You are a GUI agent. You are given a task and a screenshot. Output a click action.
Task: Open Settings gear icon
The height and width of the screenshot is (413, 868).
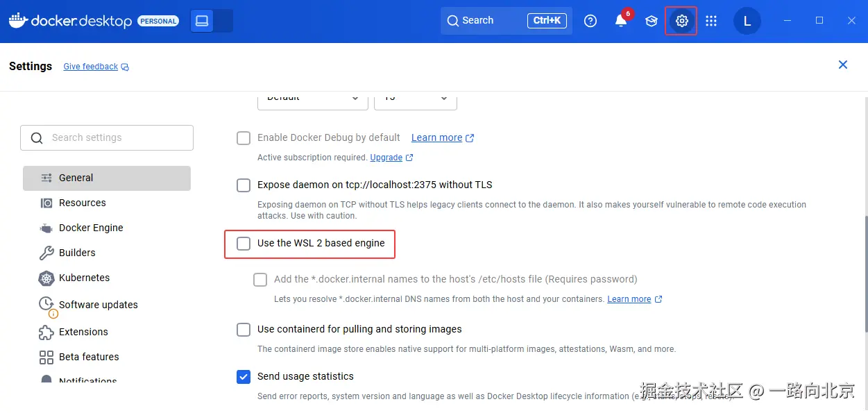[681, 21]
